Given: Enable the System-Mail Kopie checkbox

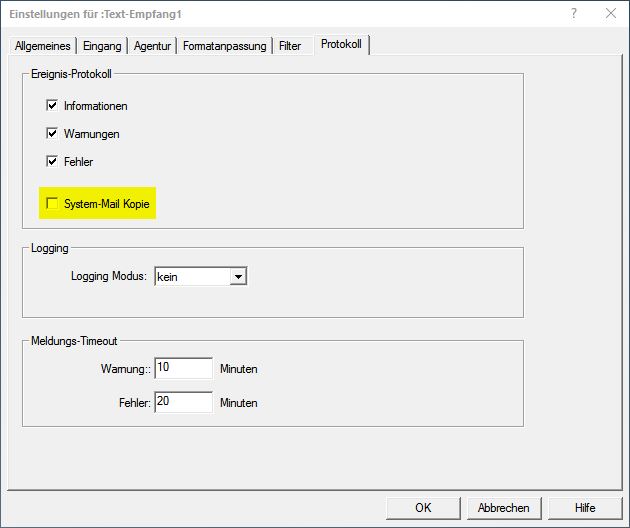Looking at the screenshot, I should (53, 204).
